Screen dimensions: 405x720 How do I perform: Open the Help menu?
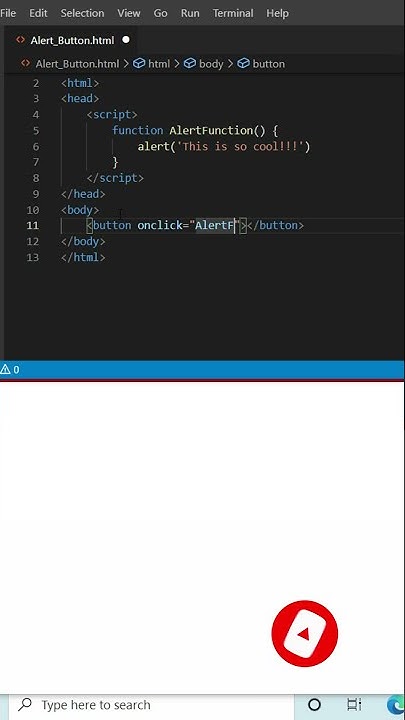pos(277,13)
